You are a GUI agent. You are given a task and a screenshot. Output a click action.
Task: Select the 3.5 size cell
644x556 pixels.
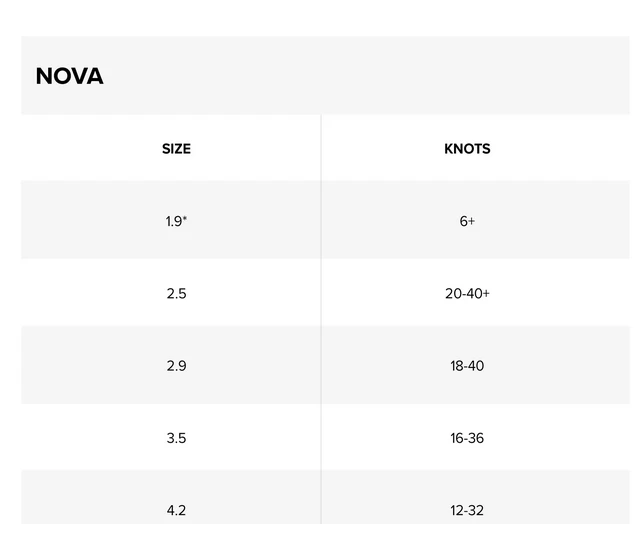pyautogui.click(x=176, y=438)
